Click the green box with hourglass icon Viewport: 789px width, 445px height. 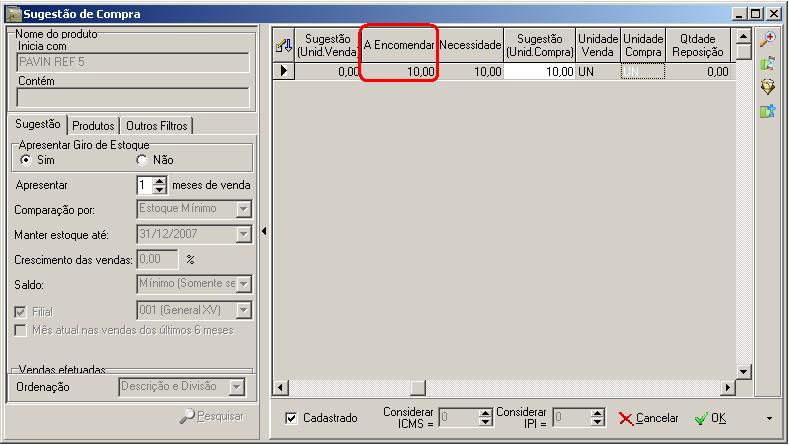pyautogui.click(x=767, y=64)
